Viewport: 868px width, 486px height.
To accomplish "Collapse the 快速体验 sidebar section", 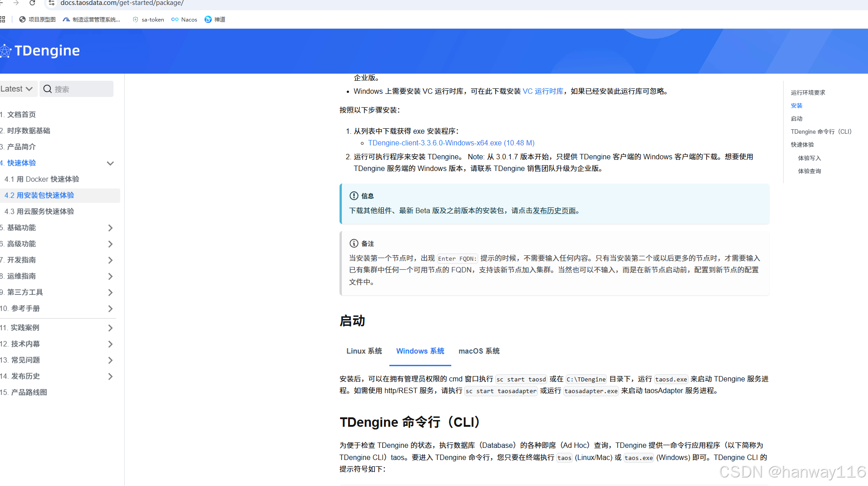I will 110,163.
